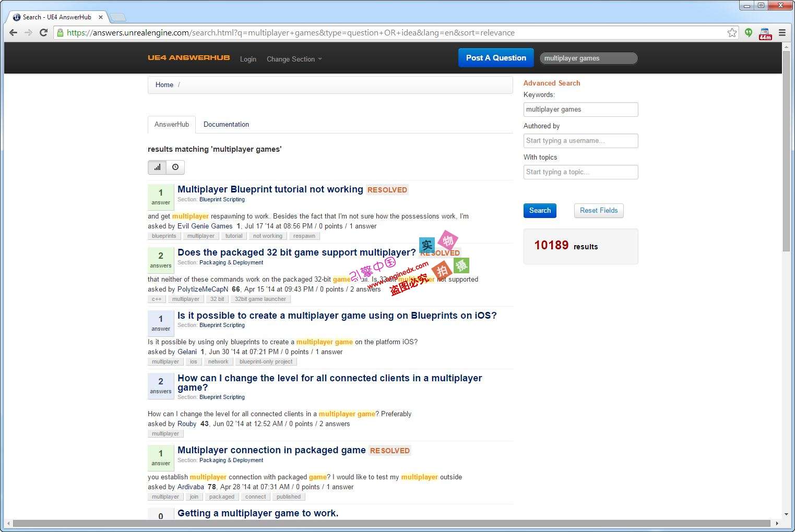The image size is (795, 532).
Task: Go back with the browser back arrow
Action: [14, 32]
